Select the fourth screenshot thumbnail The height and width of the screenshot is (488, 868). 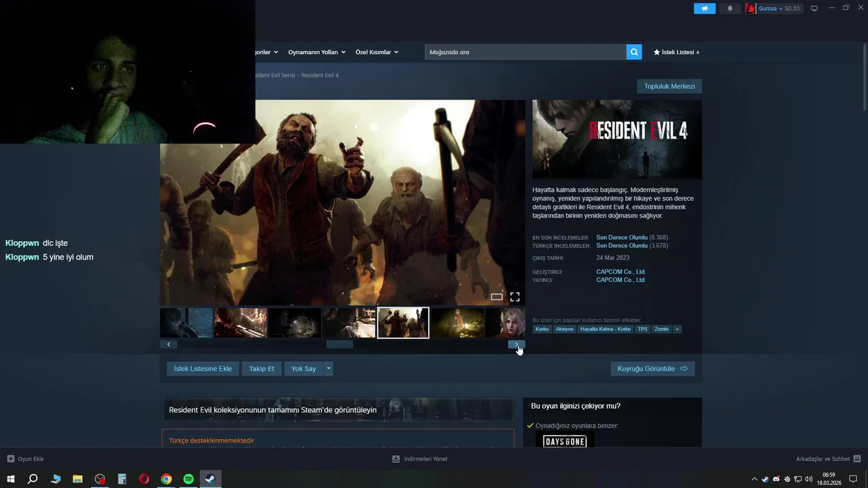point(349,323)
